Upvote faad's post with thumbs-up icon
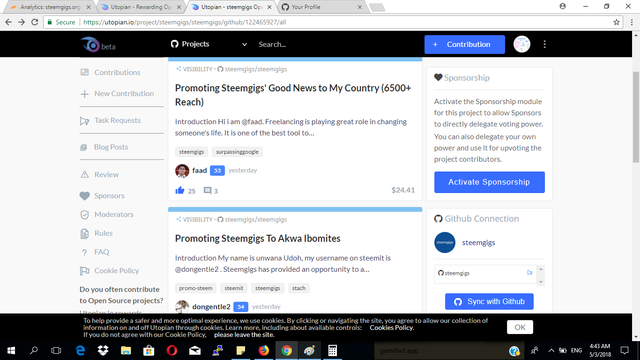Viewport: 640px width, 360px height. coord(180,190)
